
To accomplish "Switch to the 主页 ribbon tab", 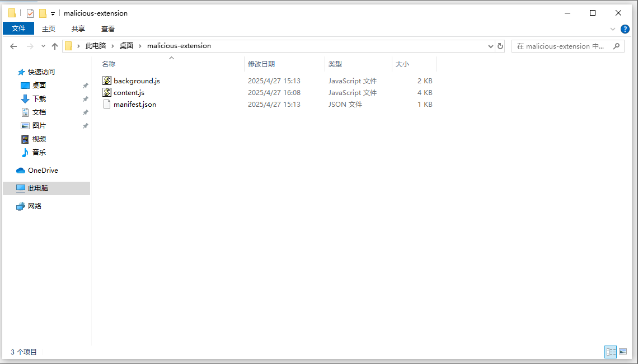I will (49, 29).
